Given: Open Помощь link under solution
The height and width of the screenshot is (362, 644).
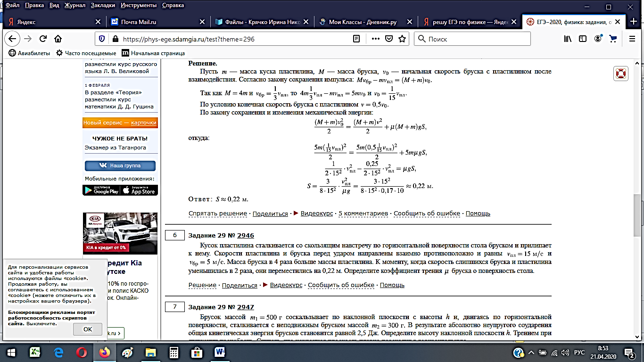Looking at the screenshot, I should coord(478,214).
